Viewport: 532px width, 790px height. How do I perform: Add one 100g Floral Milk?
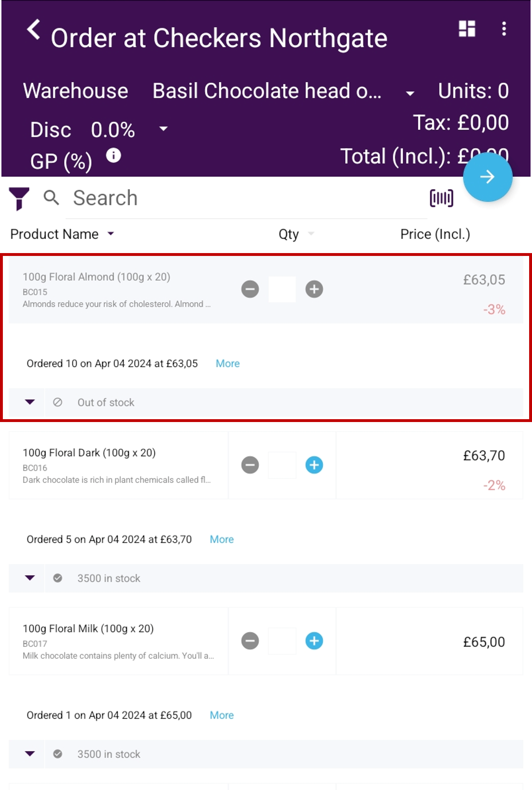pyautogui.click(x=314, y=641)
